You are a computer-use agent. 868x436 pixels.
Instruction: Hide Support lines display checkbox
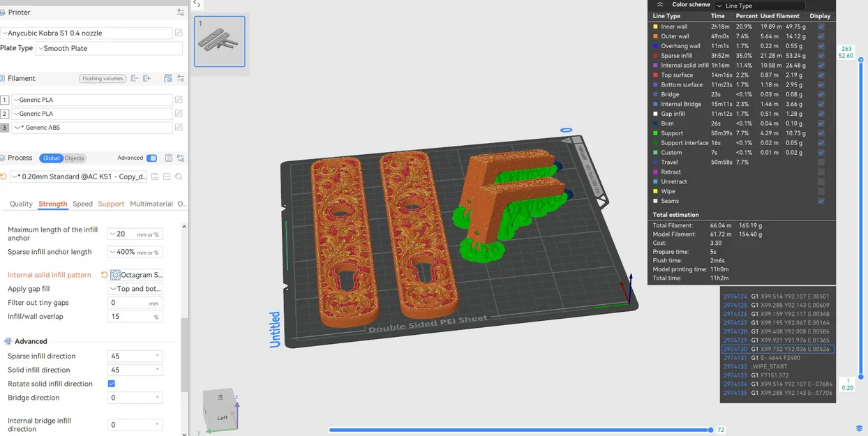tap(821, 133)
